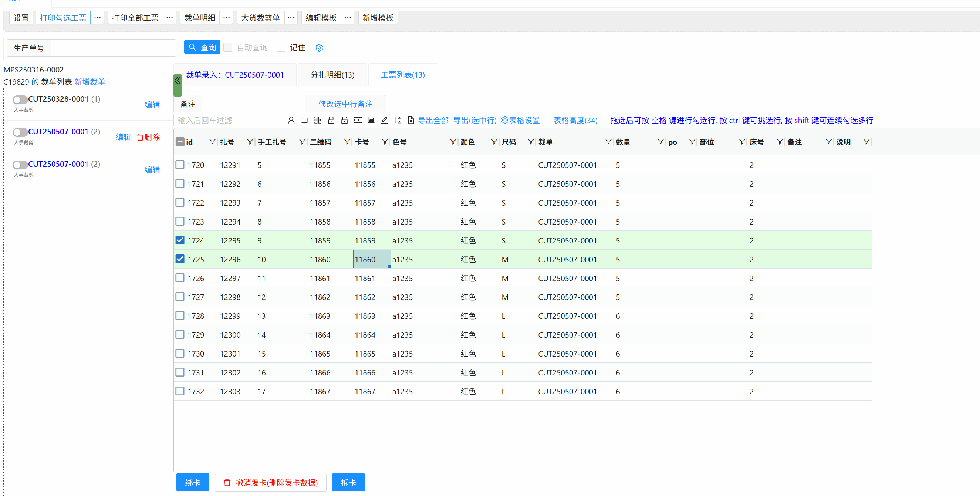
Task: Click the 输入后回车过滤 filter box
Action: [229, 120]
